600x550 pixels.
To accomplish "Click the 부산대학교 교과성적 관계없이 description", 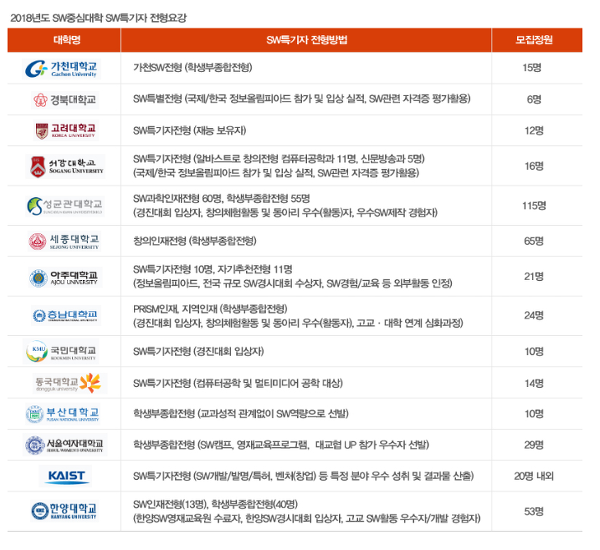I will click(x=241, y=414).
